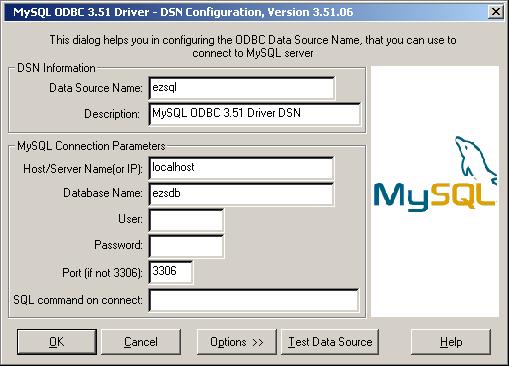Click the MySQL wordmark text in logo
This screenshot has width=509, height=366.
[434, 197]
